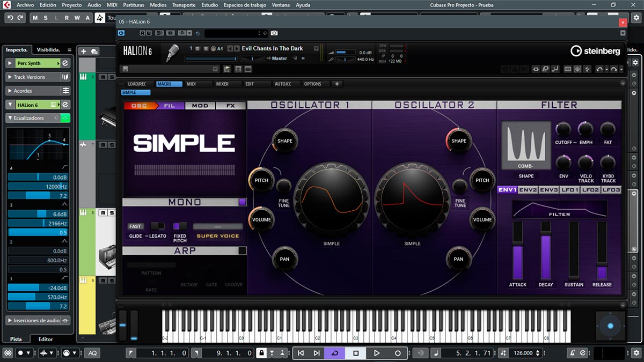Click the add track plus icon
Image resolution: width=644 pixels, height=362 pixels.
pos(83,51)
